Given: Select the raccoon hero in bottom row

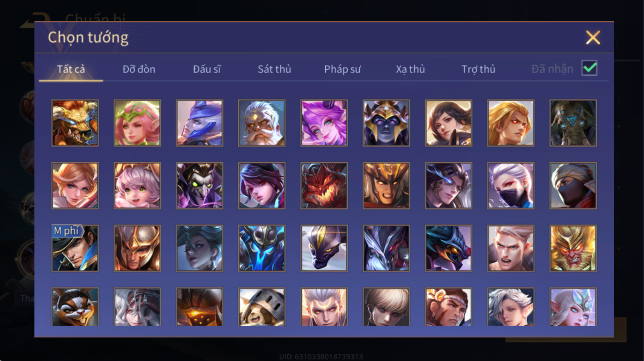Looking at the screenshot, I should [75, 307].
